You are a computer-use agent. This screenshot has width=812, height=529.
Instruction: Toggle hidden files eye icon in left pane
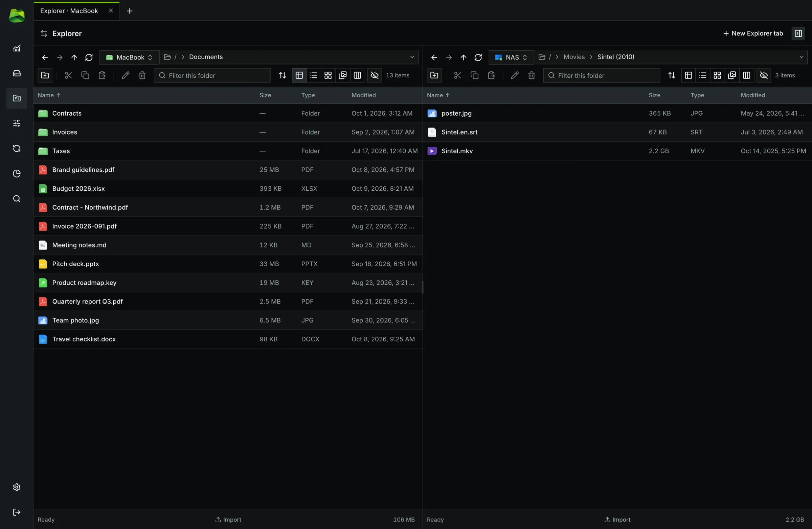[374, 75]
